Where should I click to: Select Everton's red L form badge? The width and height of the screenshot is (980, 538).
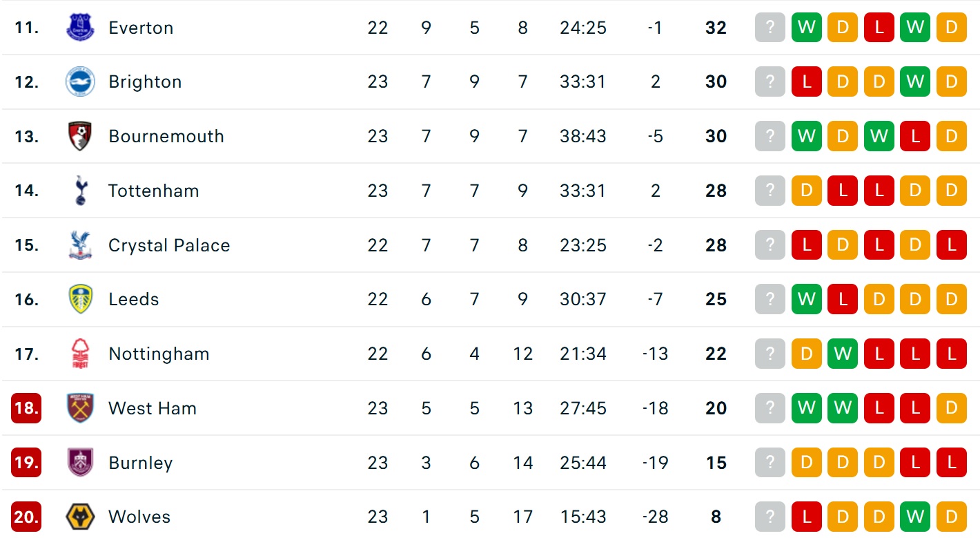[x=879, y=28]
